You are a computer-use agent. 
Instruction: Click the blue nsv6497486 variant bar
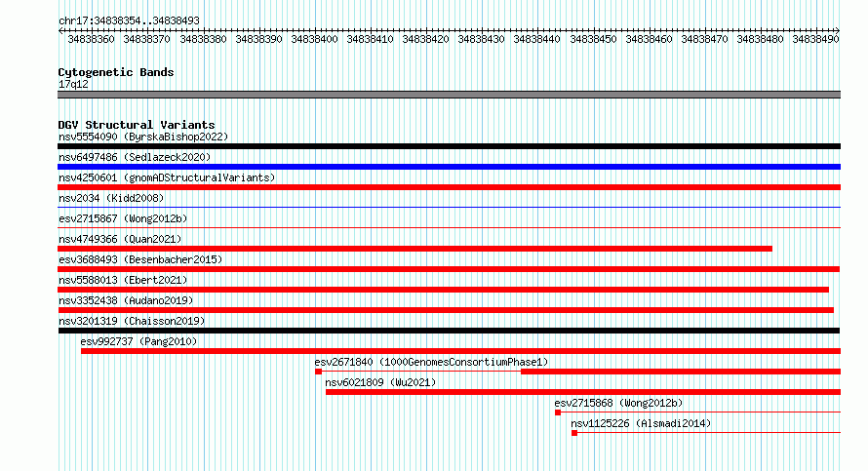tap(449, 167)
